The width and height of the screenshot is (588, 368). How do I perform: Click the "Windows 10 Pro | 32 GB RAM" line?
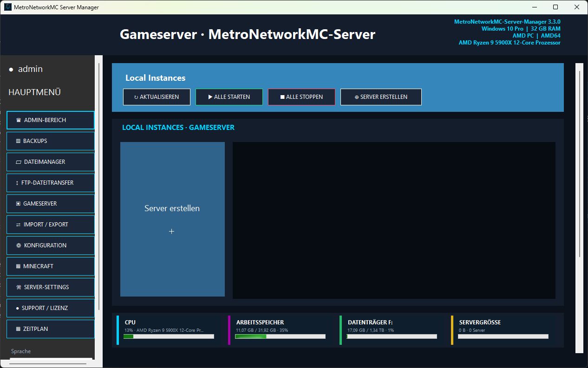click(x=521, y=29)
